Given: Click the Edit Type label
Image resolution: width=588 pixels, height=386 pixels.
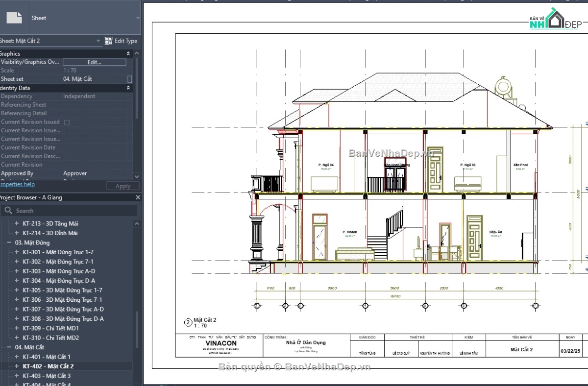Looking at the screenshot, I should click(x=126, y=41).
